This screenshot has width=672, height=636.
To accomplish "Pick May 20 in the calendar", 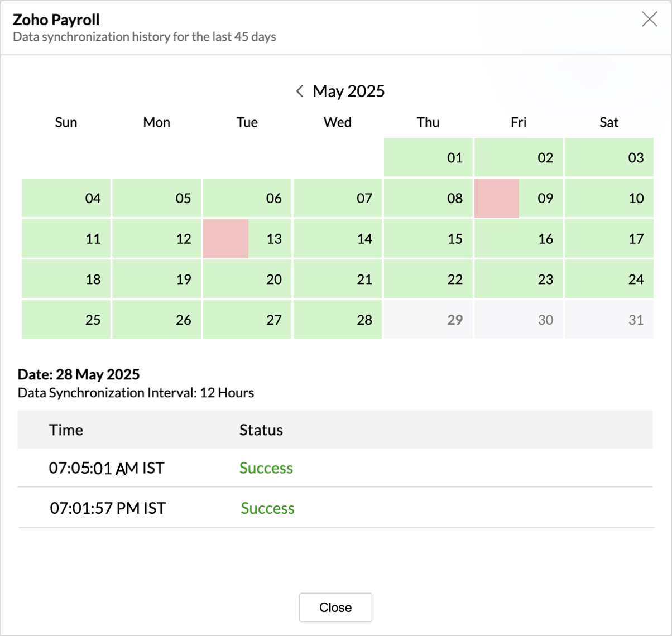I will (x=247, y=279).
